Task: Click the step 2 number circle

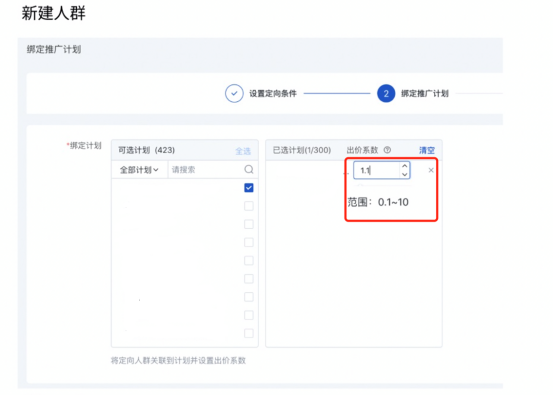Action: (386, 94)
